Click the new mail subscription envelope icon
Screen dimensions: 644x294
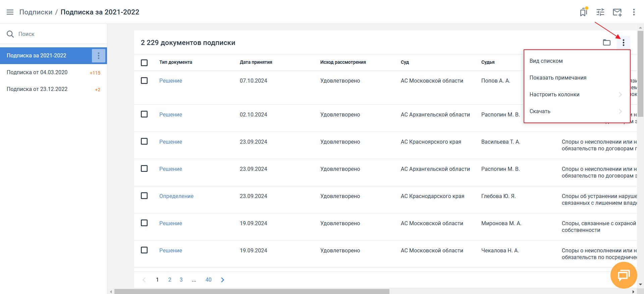(x=617, y=12)
